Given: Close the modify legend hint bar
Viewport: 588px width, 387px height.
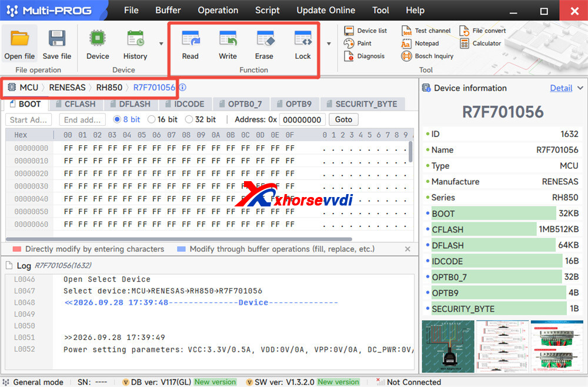Looking at the screenshot, I should point(407,249).
